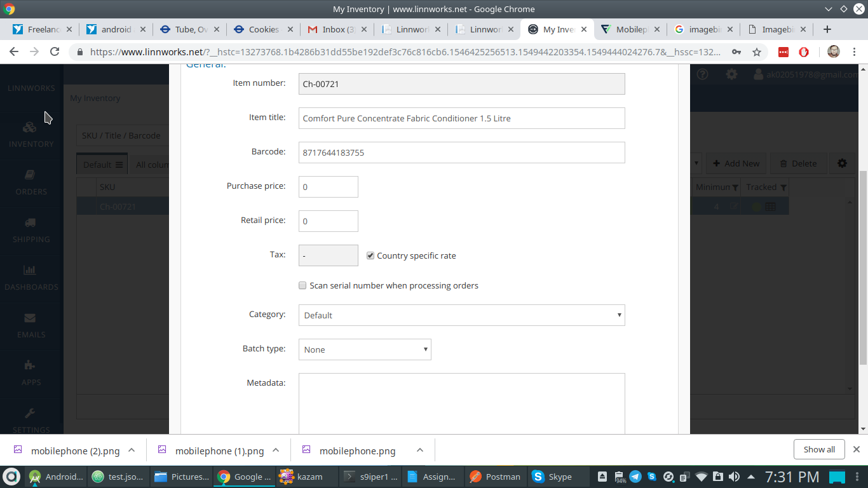Open the Minimum column filter
Viewport: 868px width, 488px height.
coord(735,187)
